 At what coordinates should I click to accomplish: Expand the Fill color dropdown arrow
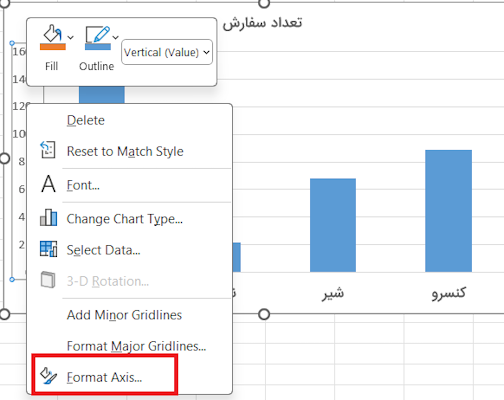click(x=70, y=37)
